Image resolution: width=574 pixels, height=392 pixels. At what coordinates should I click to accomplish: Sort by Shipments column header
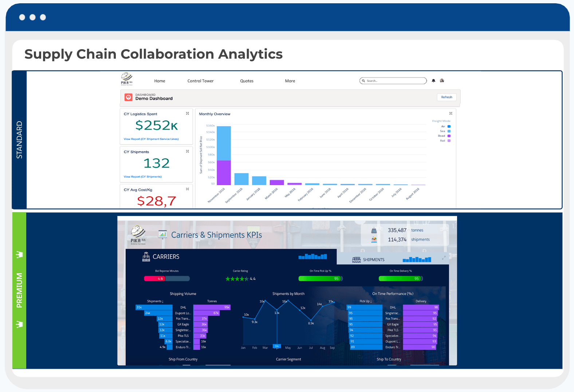pyautogui.click(x=155, y=301)
